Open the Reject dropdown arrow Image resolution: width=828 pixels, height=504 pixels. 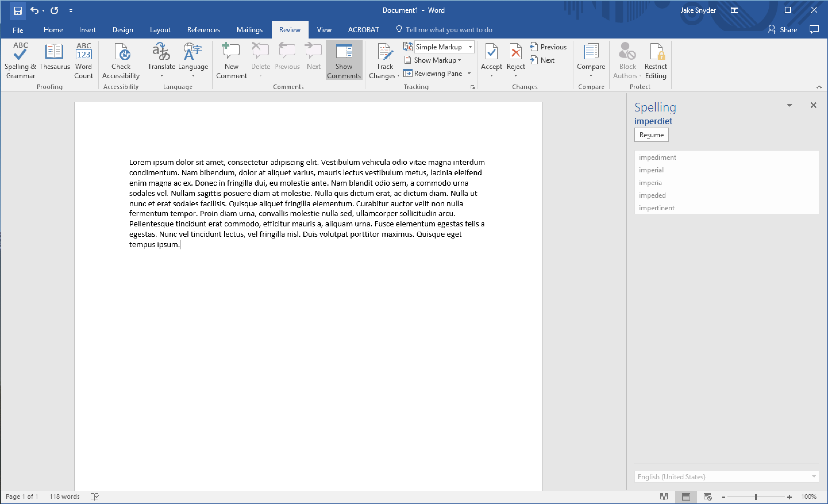(515, 76)
